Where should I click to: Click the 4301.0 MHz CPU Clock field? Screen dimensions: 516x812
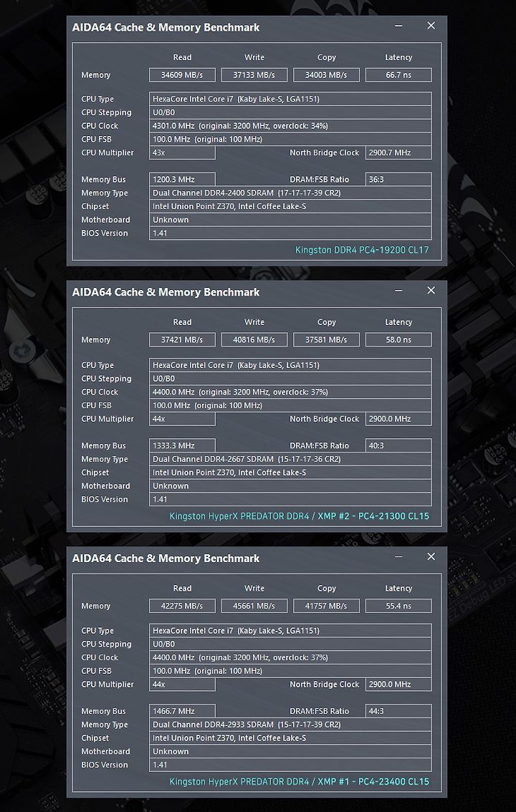point(290,126)
